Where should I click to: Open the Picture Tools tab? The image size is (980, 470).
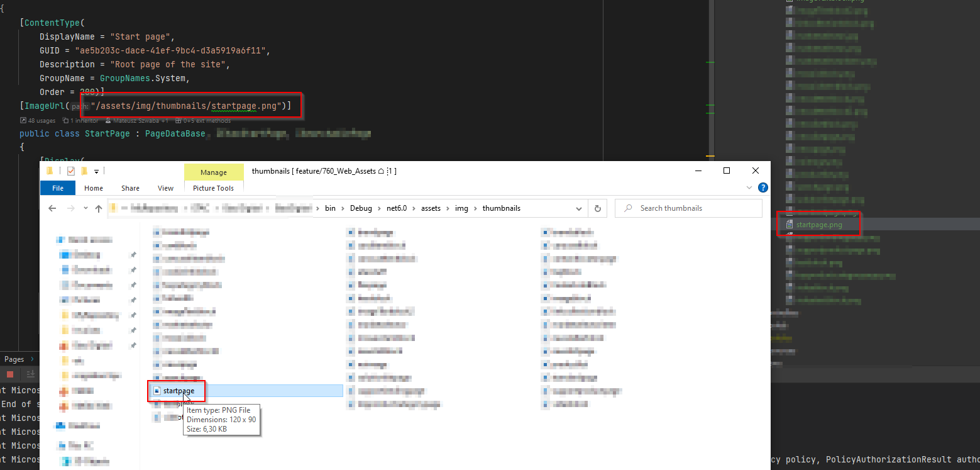tap(213, 187)
